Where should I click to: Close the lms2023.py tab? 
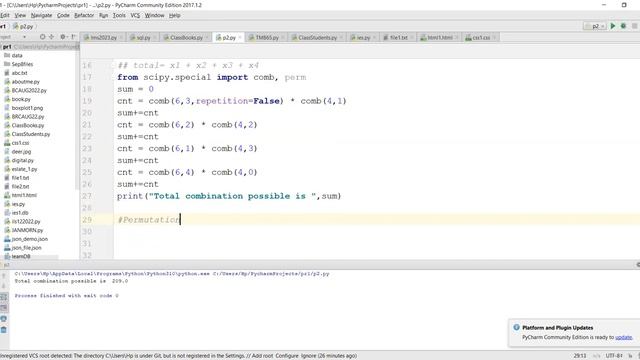tap(121, 38)
